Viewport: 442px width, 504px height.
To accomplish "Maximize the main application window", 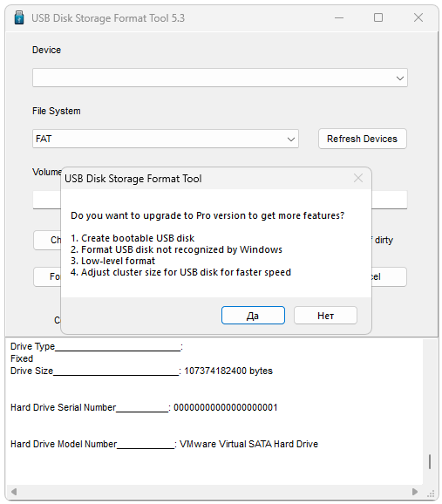I will point(378,17).
